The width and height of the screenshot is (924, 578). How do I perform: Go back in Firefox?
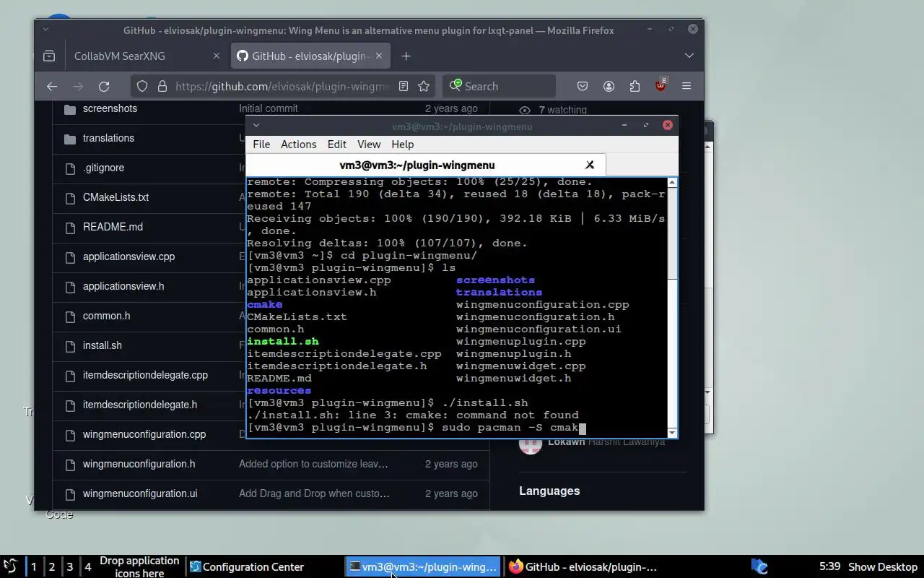click(x=52, y=86)
